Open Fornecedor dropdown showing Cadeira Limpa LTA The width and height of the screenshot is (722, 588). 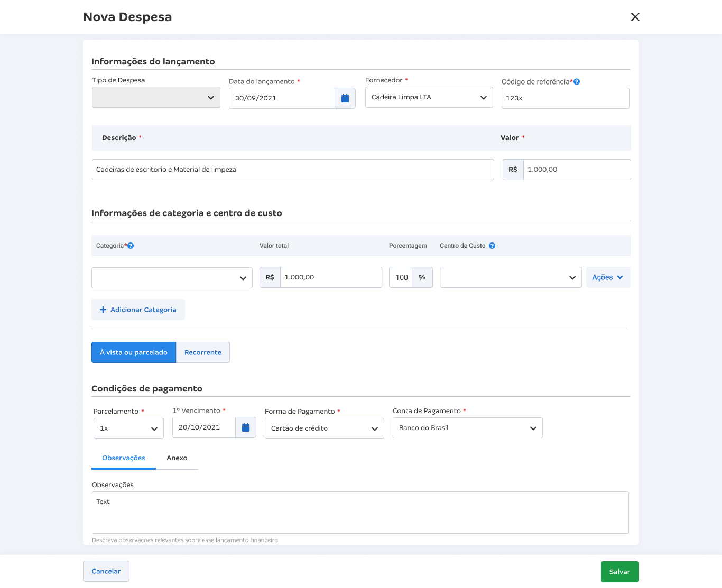(x=429, y=97)
